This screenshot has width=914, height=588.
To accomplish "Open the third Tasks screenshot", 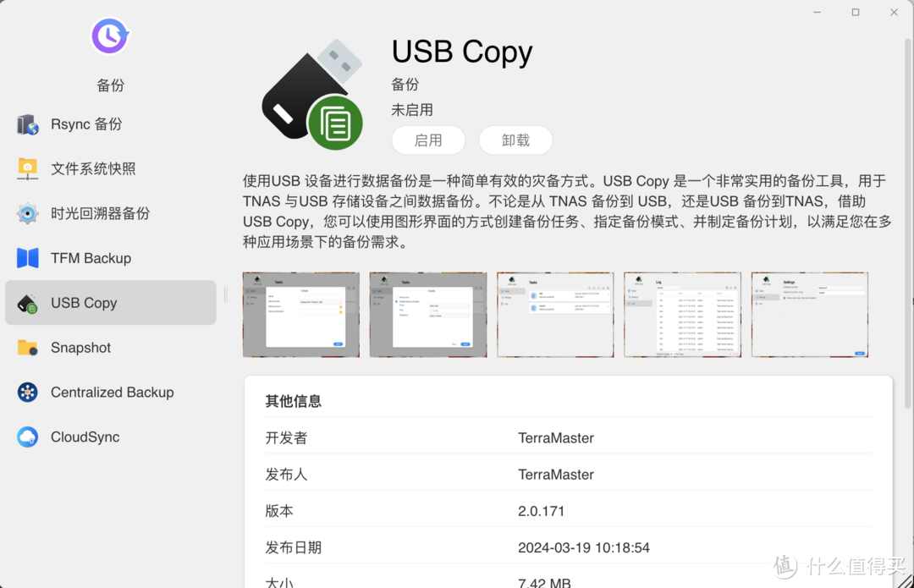I will tap(555, 314).
